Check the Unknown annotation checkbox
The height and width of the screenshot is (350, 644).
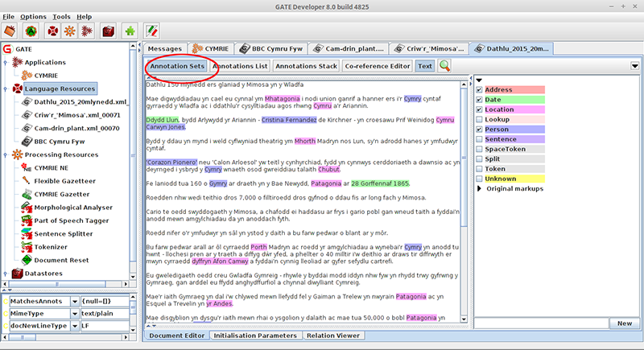pyautogui.click(x=479, y=179)
